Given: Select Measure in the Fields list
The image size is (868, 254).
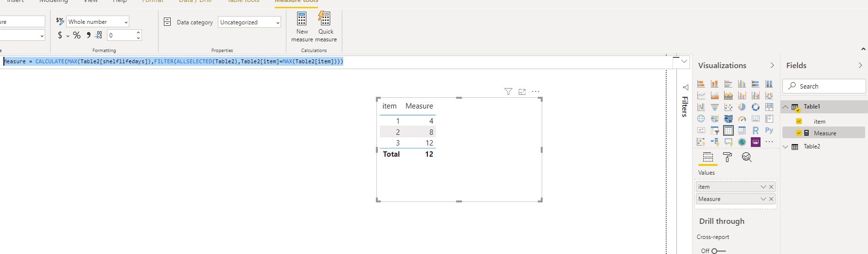Looking at the screenshot, I should [x=825, y=133].
